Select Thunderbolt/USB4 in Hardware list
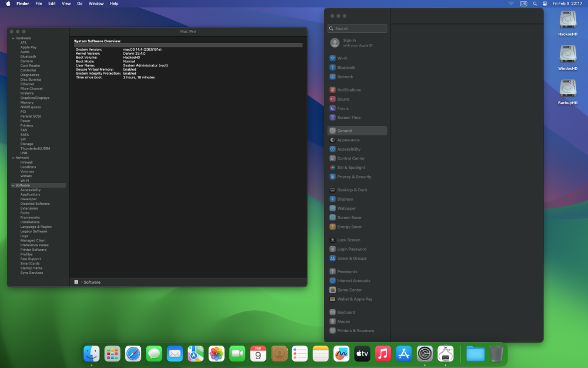This screenshot has height=368, width=588. (x=35, y=148)
